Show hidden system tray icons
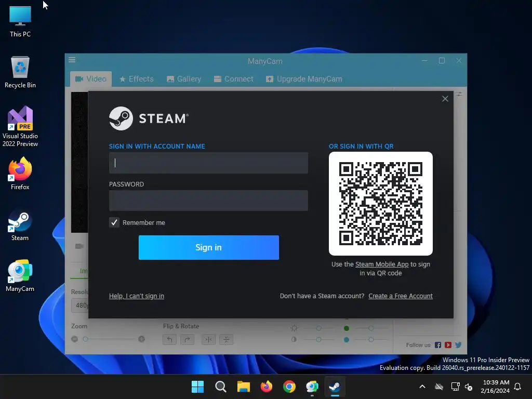532x399 pixels. [x=422, y=387]
